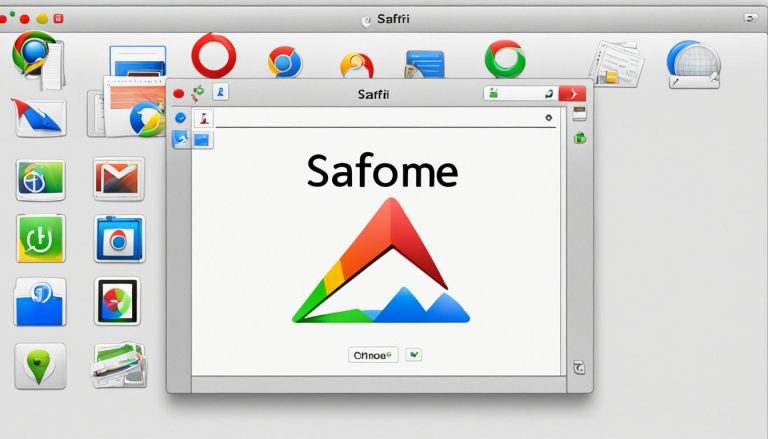
Task: Open the Chrome icon with the document
Action: tap(38, 60)
